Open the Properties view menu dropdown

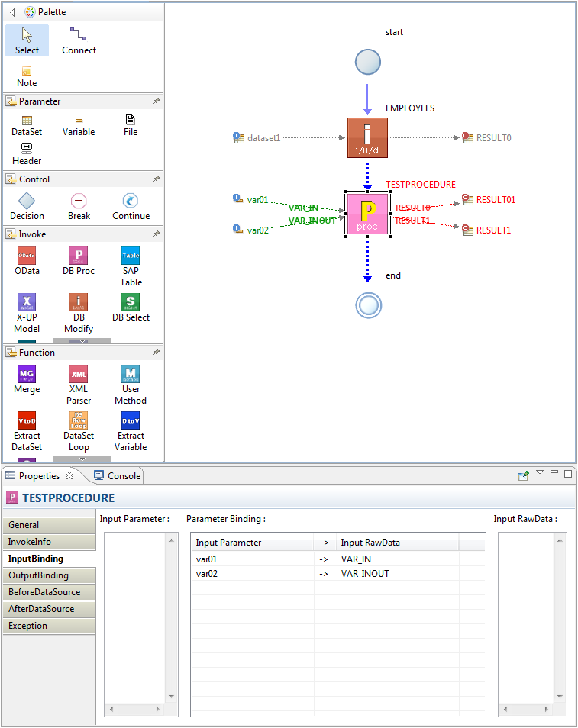point(540,473)
